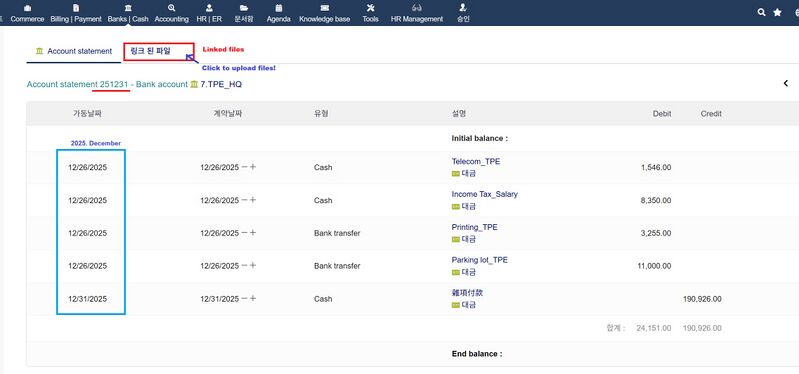799x374 pixels.
Task: Open the Commerce menu
Action: pos(27,13)
